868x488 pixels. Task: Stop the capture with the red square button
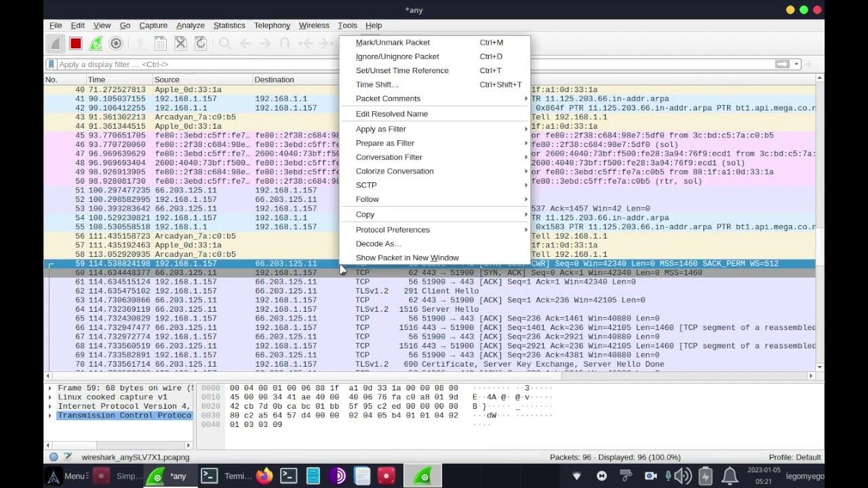click(76, 43)
